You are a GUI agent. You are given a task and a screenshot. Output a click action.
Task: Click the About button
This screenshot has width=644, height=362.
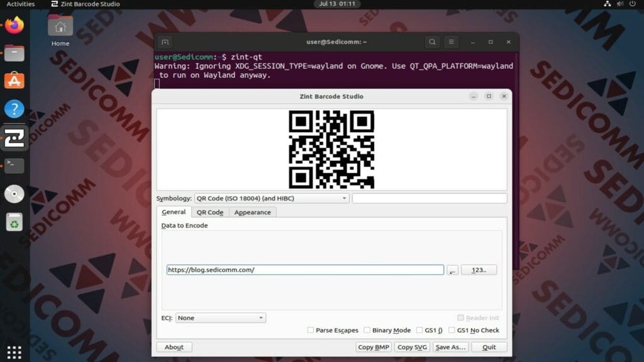click(174, 347)
